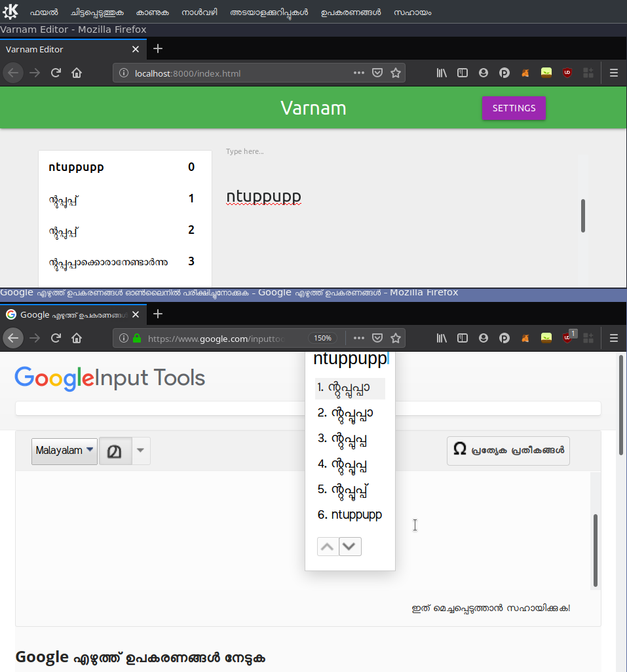Click the Varnam editor's vertical scrollbar thumb
This screenshot has width=627, height=672.
[583, 215]
